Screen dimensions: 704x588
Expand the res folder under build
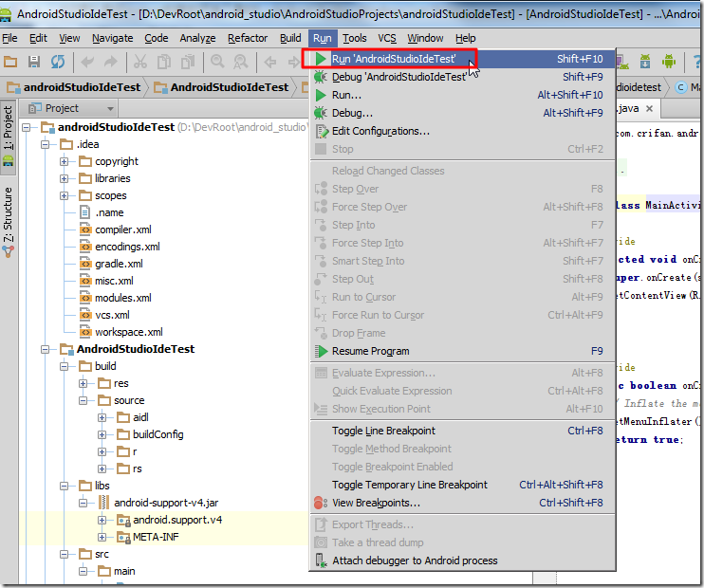[83, 383]
